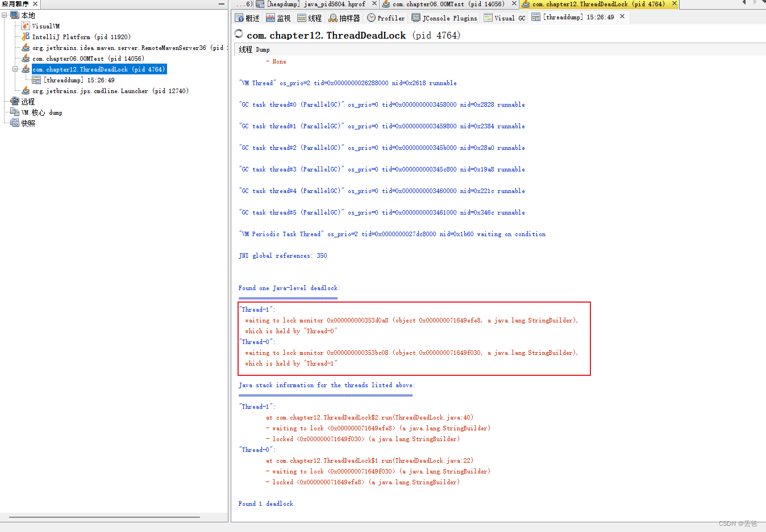
Task: Click ThreadDeadLock$1.run stack frame line
Action: point(369,460)
